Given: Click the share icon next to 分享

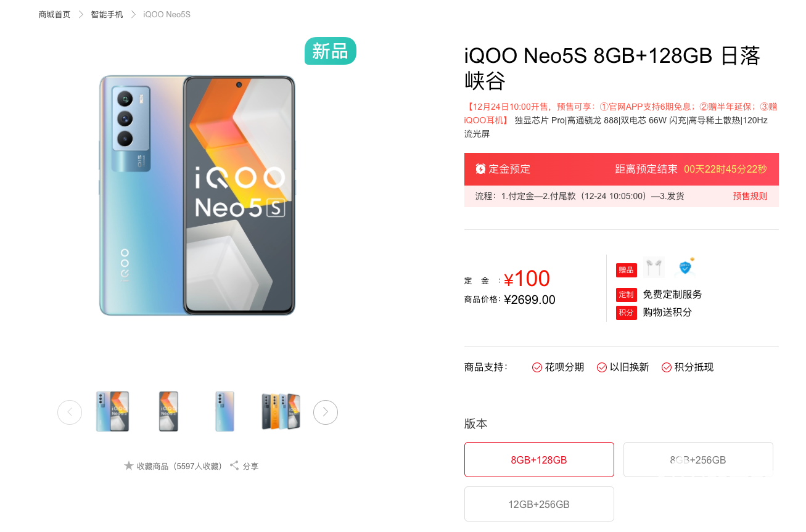Looking at the screenshot, I should click(234, 465).
